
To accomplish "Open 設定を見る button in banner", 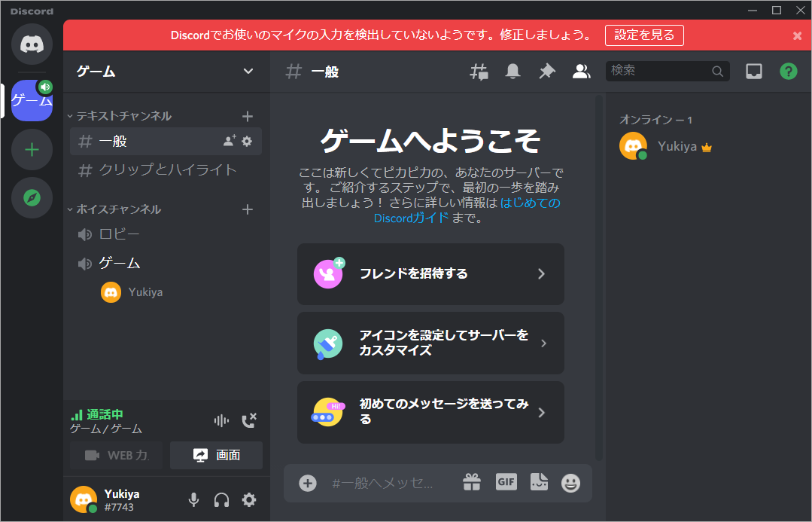I will tap(644, 35).
